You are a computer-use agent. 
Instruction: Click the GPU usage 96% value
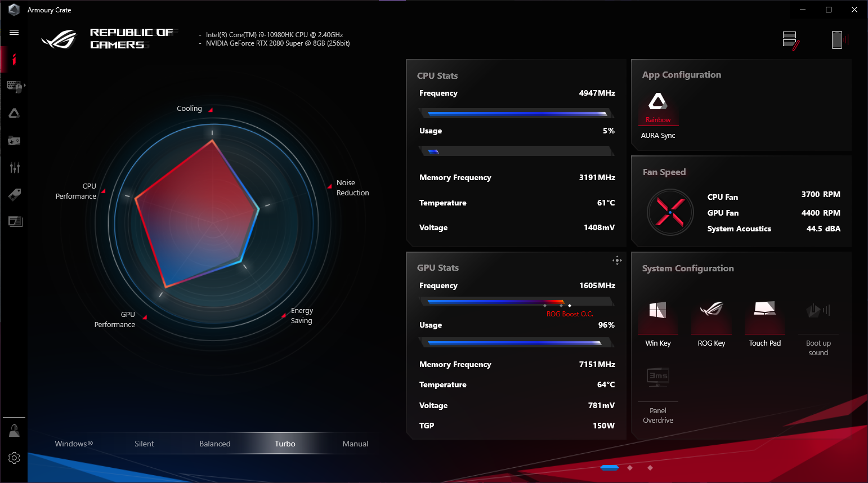(607, 325)
